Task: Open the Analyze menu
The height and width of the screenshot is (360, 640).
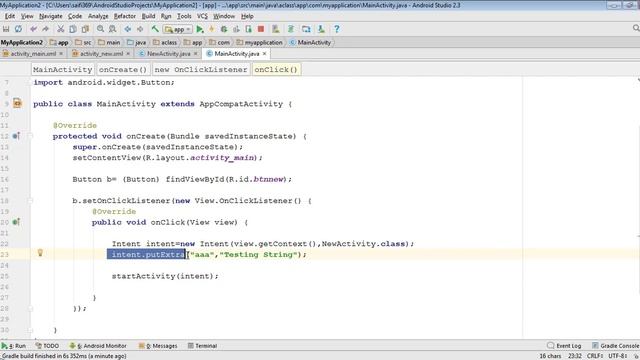Action: (98, 16)
